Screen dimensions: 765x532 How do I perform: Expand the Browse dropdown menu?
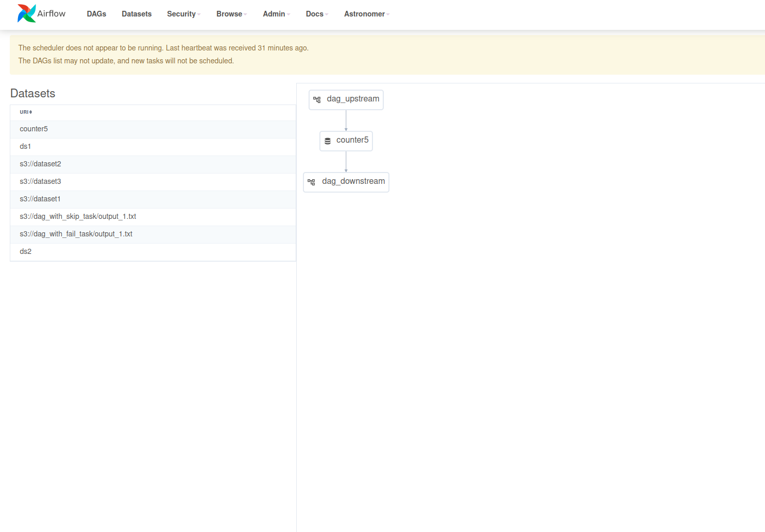click(x=232, y=14)
